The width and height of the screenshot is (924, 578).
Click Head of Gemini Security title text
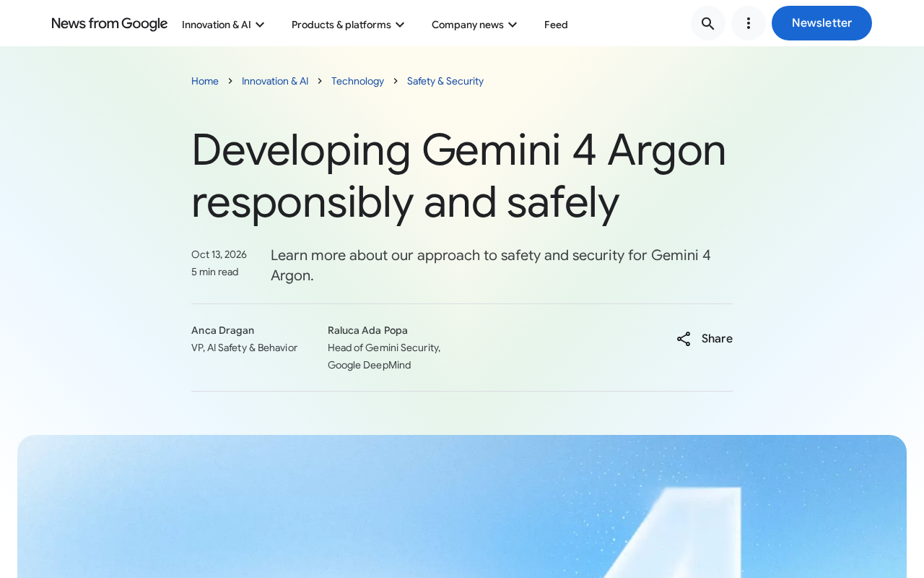tap(384, 356)
